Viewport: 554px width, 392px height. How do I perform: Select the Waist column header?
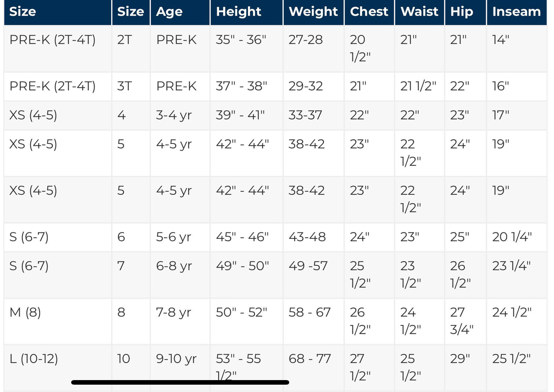click(419, 12)
